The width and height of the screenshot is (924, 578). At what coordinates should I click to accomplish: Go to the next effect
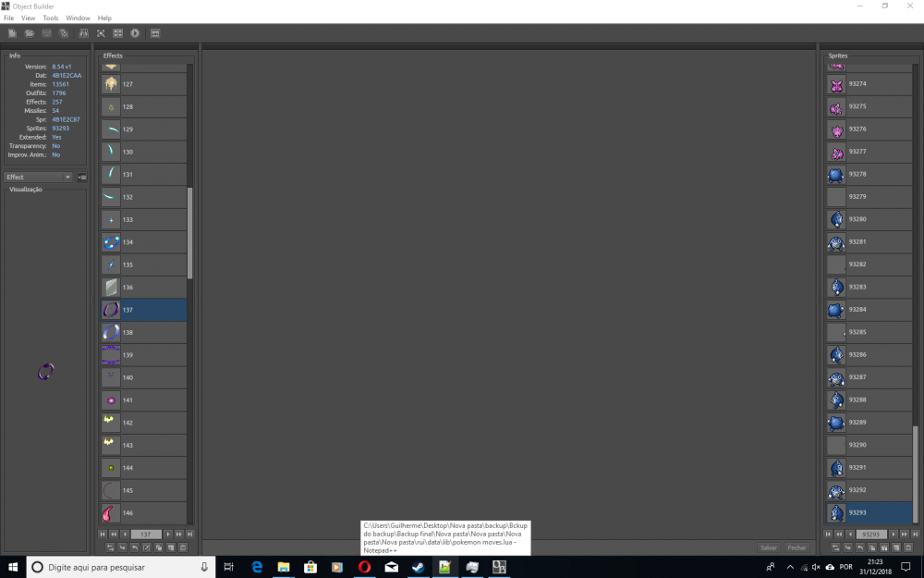pyautogui.click(x=168, y=534)
